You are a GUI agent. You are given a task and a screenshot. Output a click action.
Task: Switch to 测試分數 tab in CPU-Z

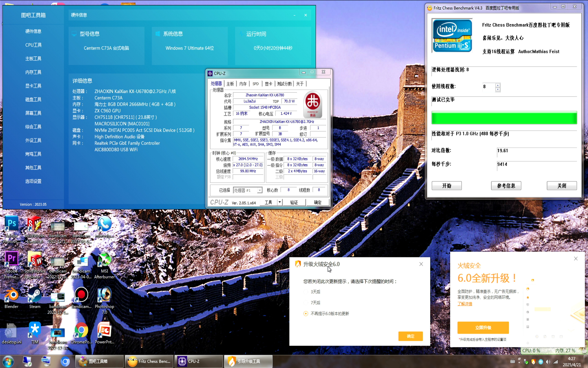284,84
